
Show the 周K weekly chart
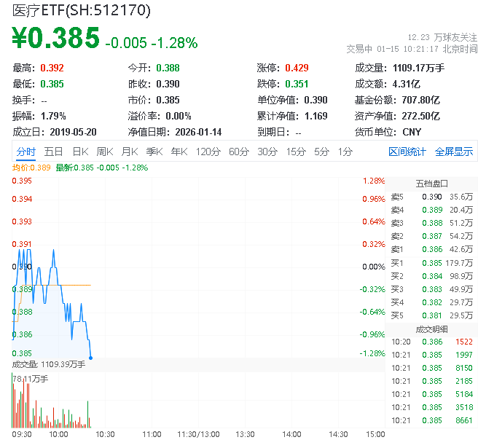click(105, 152)
